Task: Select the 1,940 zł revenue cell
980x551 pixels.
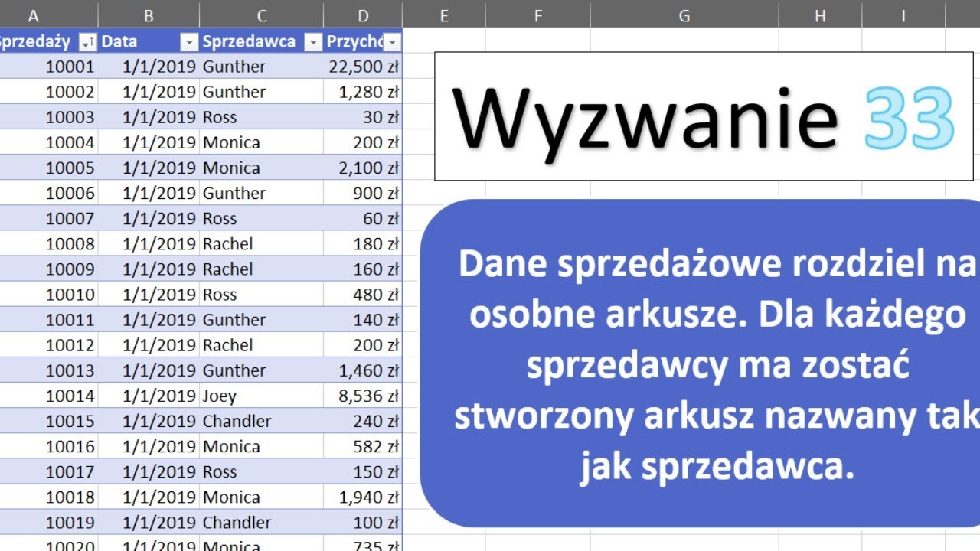Action: click(363, 497)
